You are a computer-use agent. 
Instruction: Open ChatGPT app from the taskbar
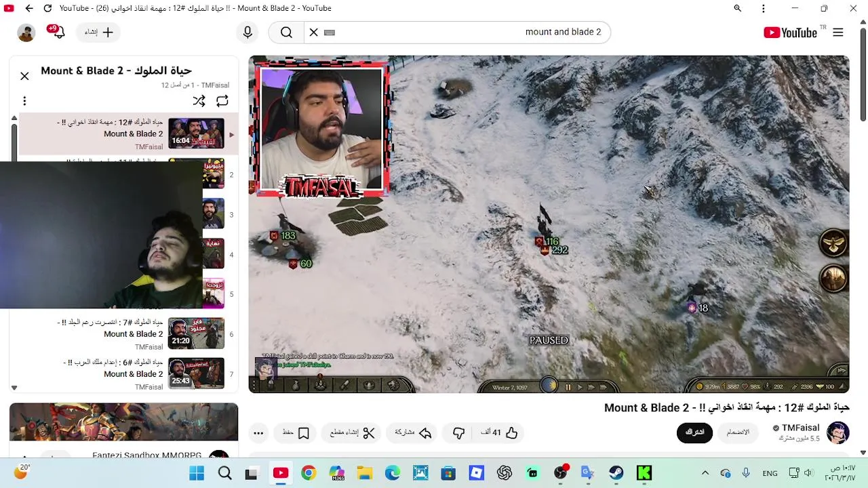[x=504, y=473]
